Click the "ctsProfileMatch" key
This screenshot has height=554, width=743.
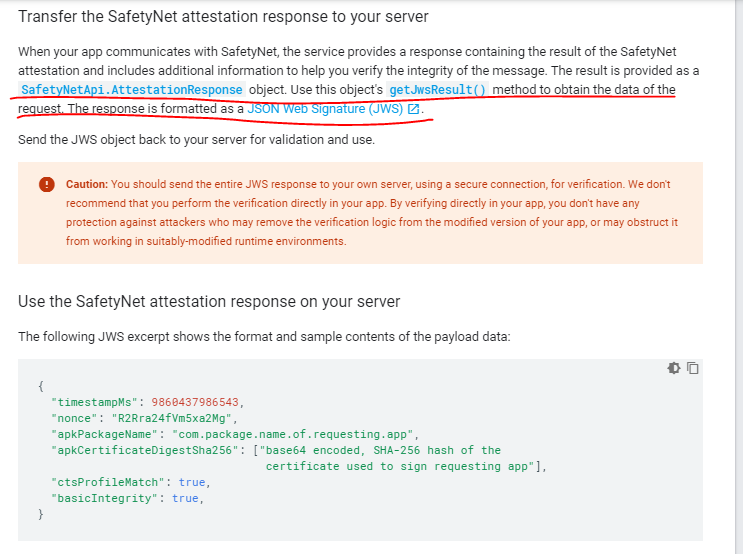tap(108, 482)
